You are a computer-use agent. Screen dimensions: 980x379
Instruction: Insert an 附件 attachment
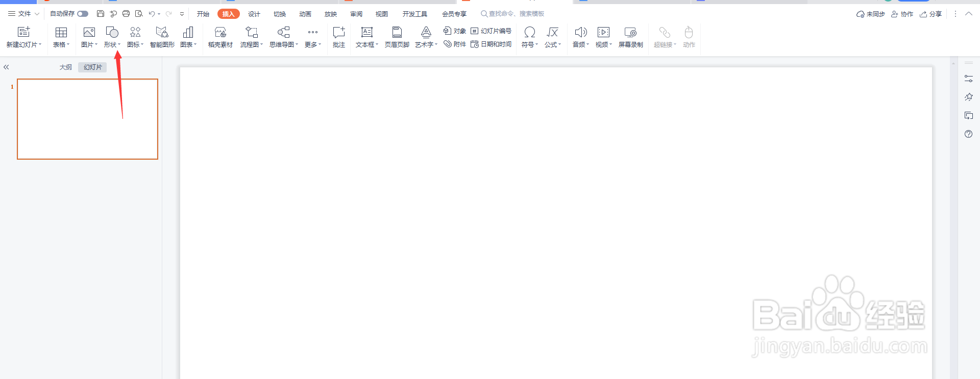click(454, 44)
